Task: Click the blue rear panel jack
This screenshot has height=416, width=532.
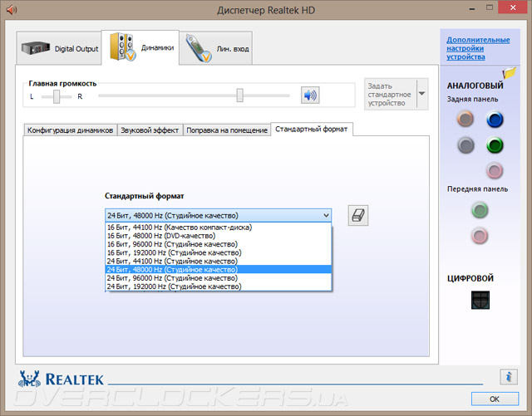Action: (x=495, y=119)
